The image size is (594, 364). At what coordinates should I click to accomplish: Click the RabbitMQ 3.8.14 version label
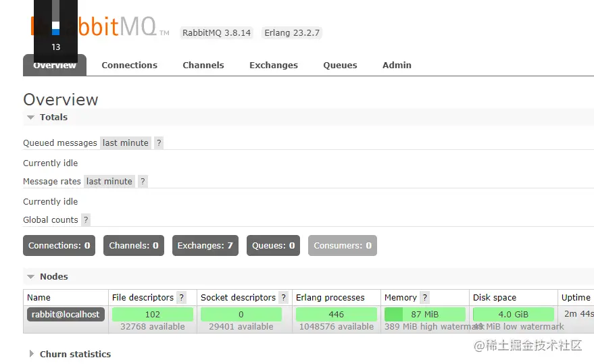point(216,33)
